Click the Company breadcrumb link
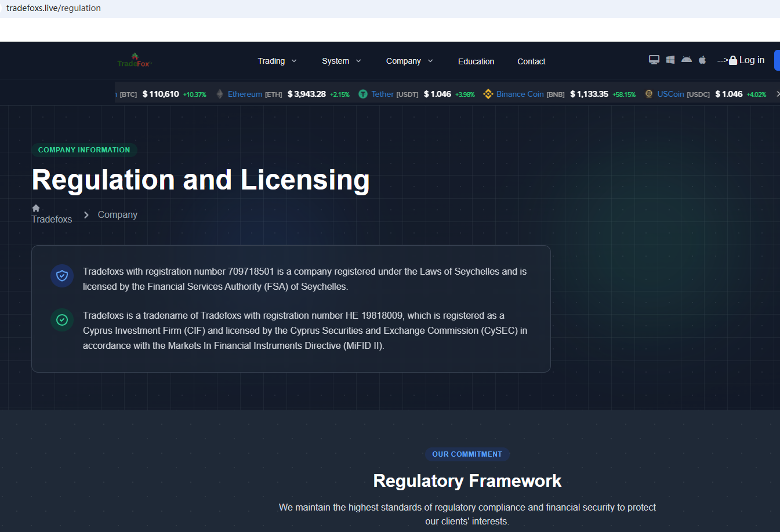Image resolution: width=780 pixels, height=532 pixels. (x=118, y=214)
